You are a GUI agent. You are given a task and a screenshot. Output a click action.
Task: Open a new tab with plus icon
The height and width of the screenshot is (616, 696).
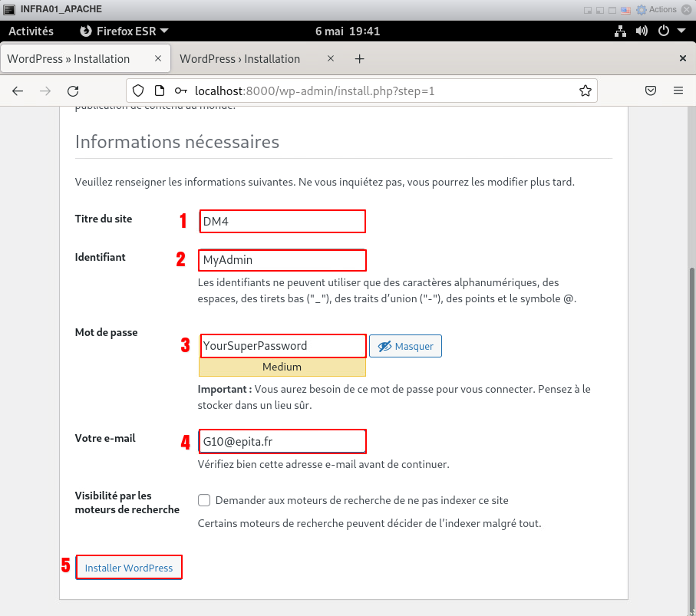pos(359,59)
